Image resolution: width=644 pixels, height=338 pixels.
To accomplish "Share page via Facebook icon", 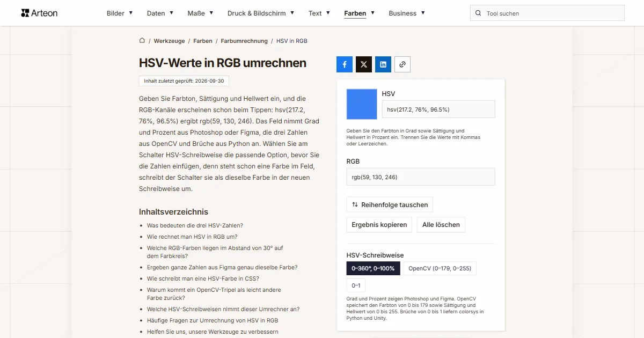I will pyautogui.click(x=345, y=64).
